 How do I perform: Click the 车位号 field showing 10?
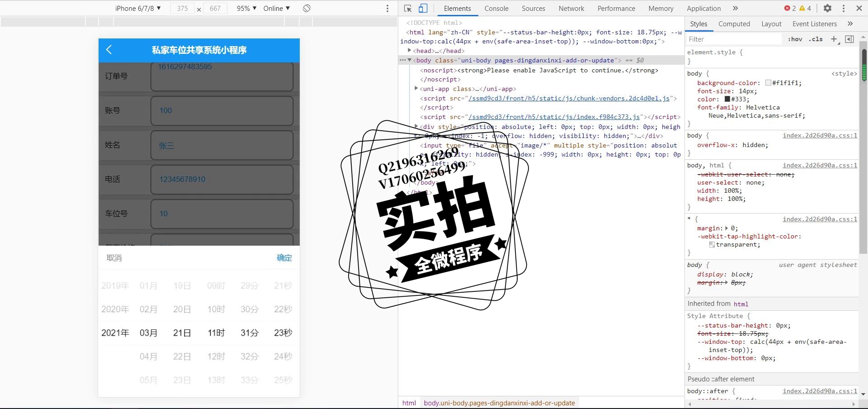click(x=222, y=214)
